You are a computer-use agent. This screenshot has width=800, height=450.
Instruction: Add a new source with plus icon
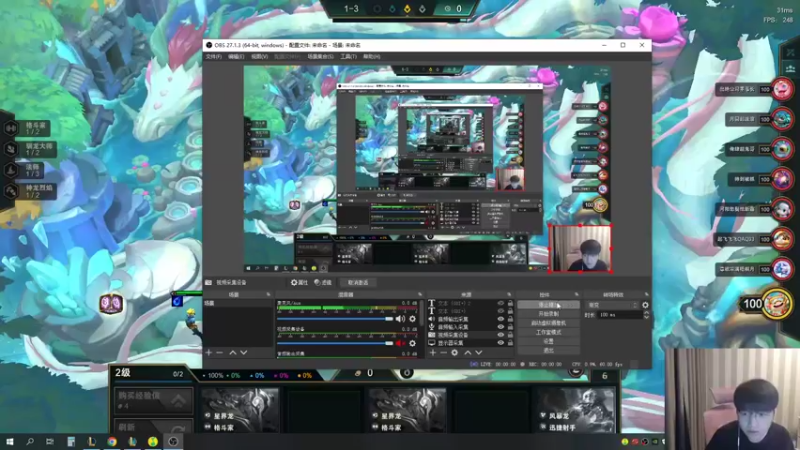pyautogui.click(x=433, y=353)
